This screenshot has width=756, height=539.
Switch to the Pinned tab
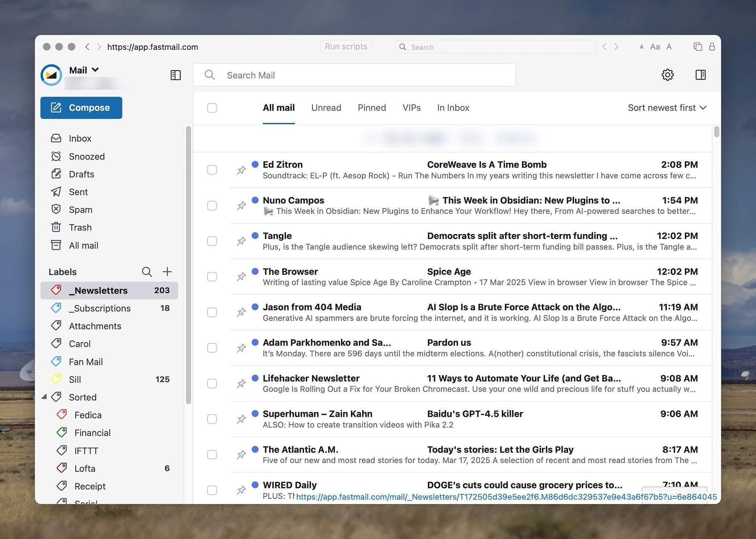click(372, 108)
